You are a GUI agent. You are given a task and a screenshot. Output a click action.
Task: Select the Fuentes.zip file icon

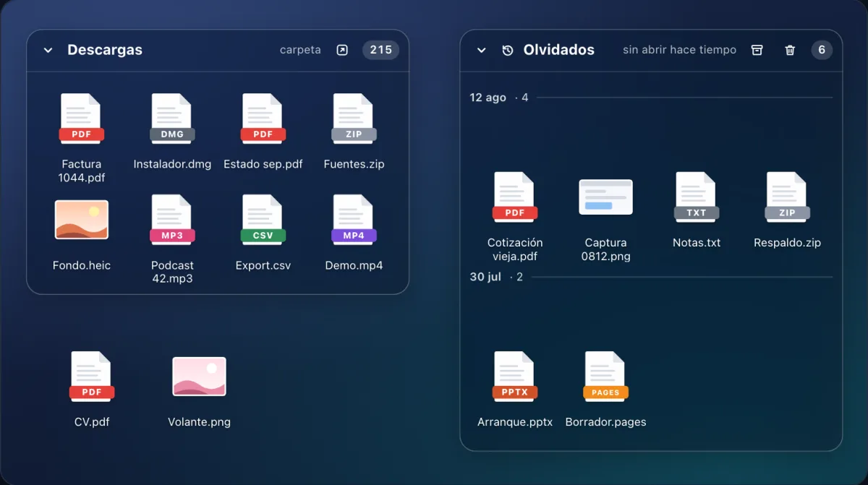point(354,119)
